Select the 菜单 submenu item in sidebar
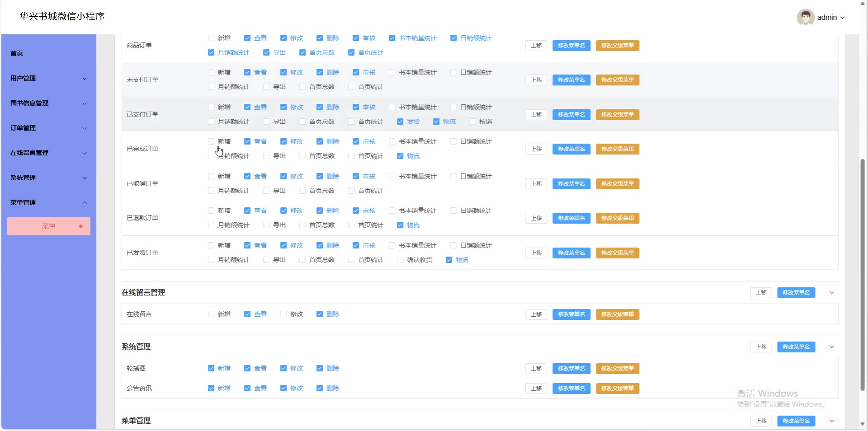This screenshot has height=431, width=868. click(x=49, y=226)
